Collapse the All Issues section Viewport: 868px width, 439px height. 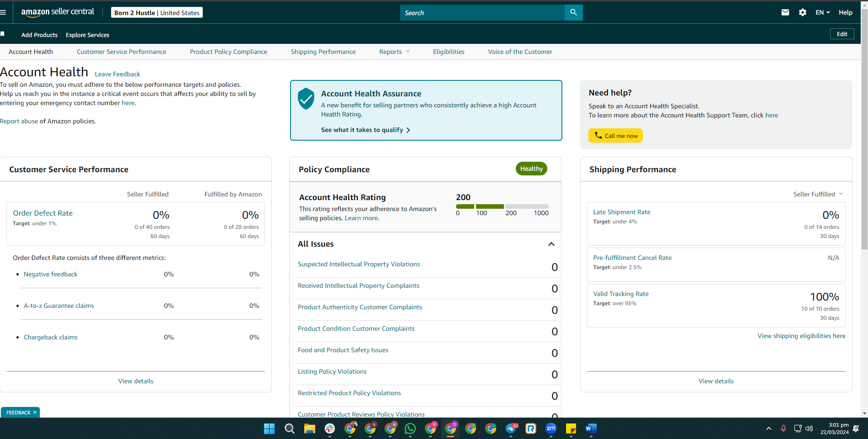point(551,244)
